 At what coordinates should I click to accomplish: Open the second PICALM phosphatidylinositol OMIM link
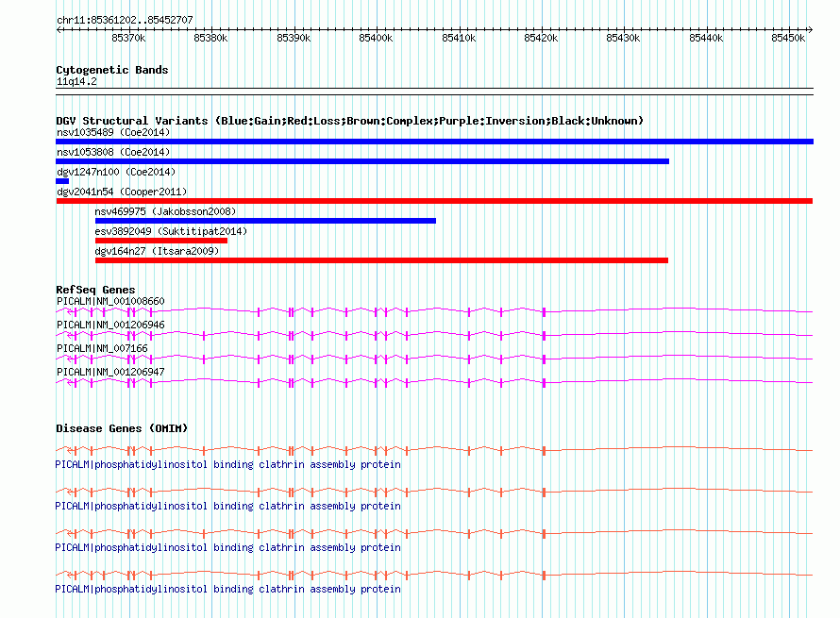click(227, 506)
